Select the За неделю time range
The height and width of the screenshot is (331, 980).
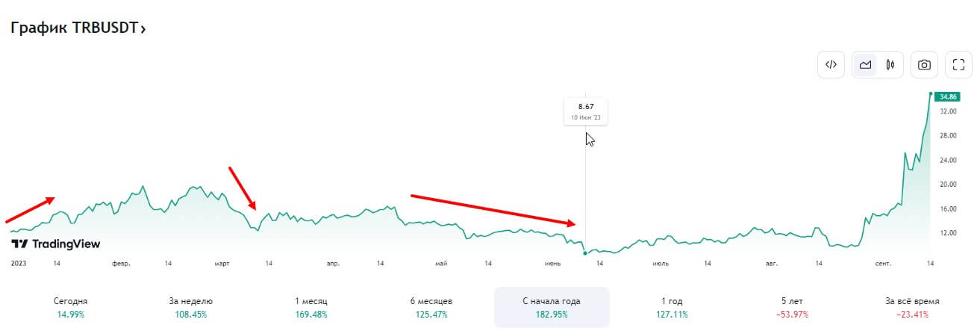tap(191, 307)
